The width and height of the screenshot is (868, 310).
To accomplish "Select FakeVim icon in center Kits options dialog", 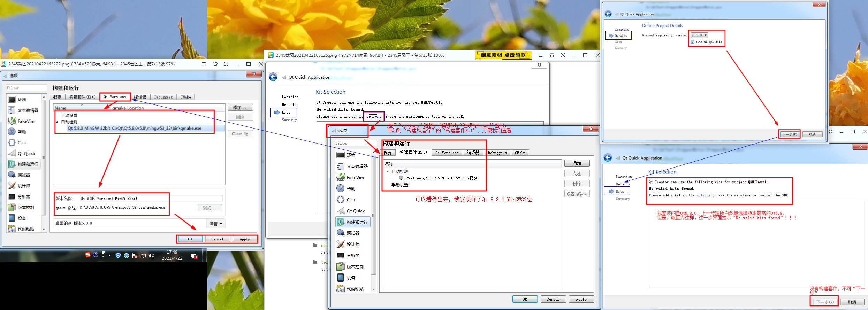I will pyautogui.click(x=341, y=177).
